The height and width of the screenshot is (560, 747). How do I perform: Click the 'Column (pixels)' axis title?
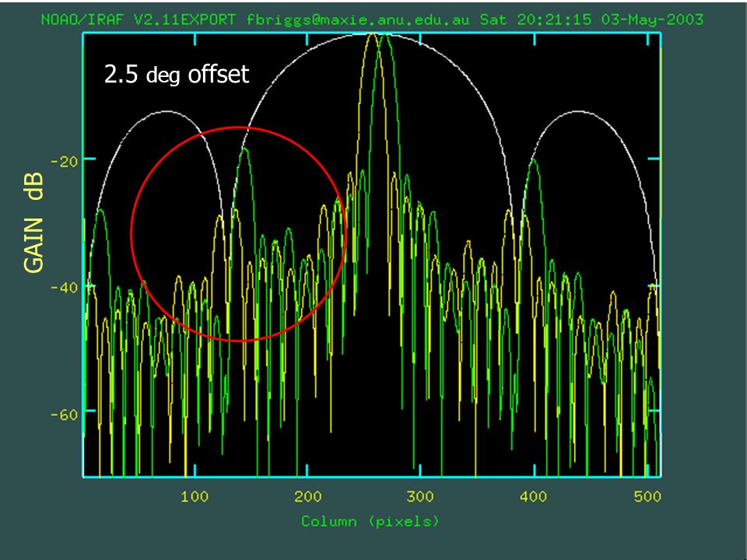[370, 521]
